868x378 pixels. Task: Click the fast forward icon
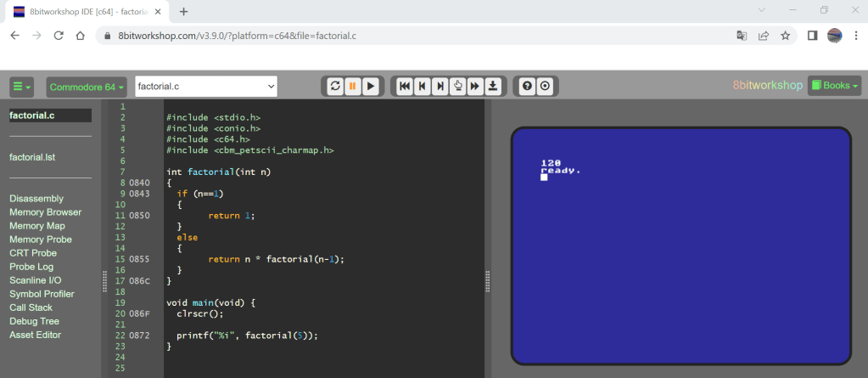pyautogui.click(x=475, y=86)
